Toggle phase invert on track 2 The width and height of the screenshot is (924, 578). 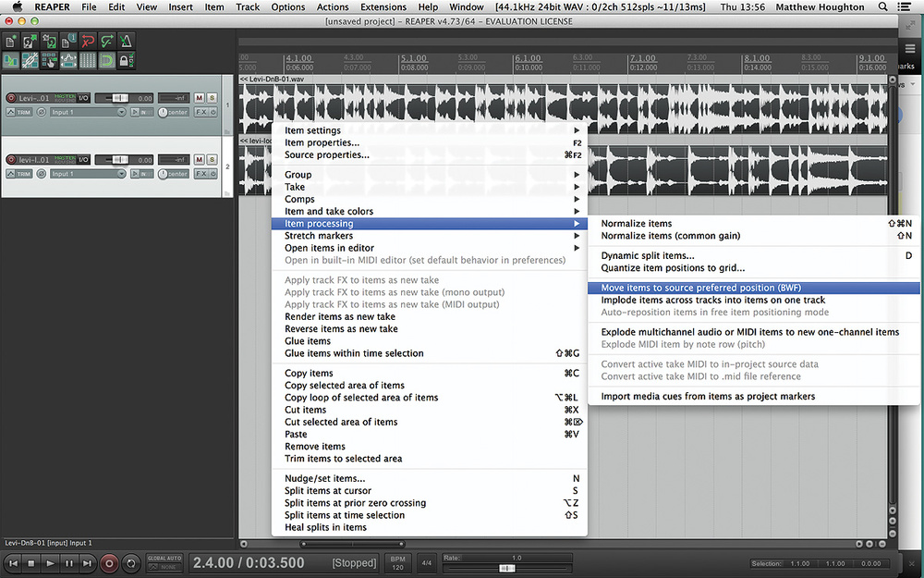point(42,174)
